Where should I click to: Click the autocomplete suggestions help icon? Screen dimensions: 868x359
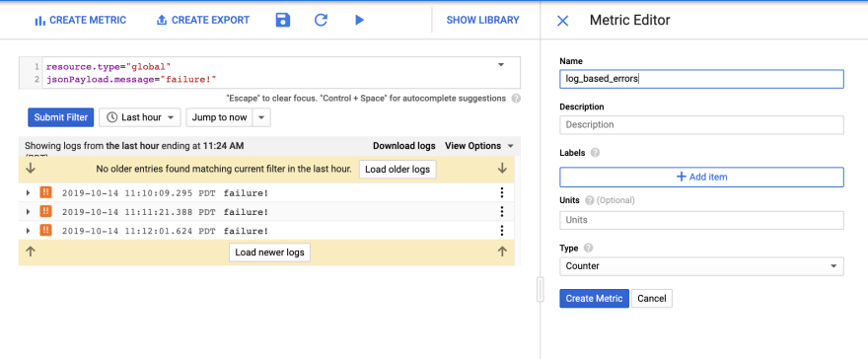pos(516,99)
